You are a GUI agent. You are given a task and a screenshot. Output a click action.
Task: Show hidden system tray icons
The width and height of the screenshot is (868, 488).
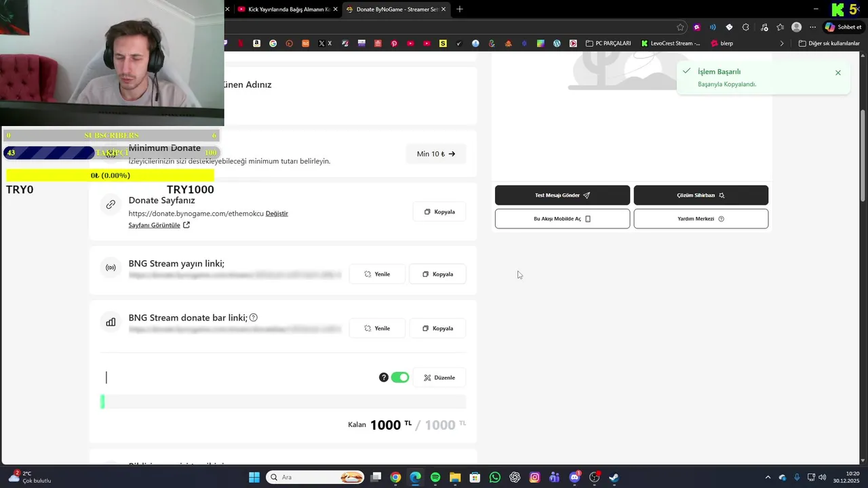pyautogui.click(x=768, y=477)
